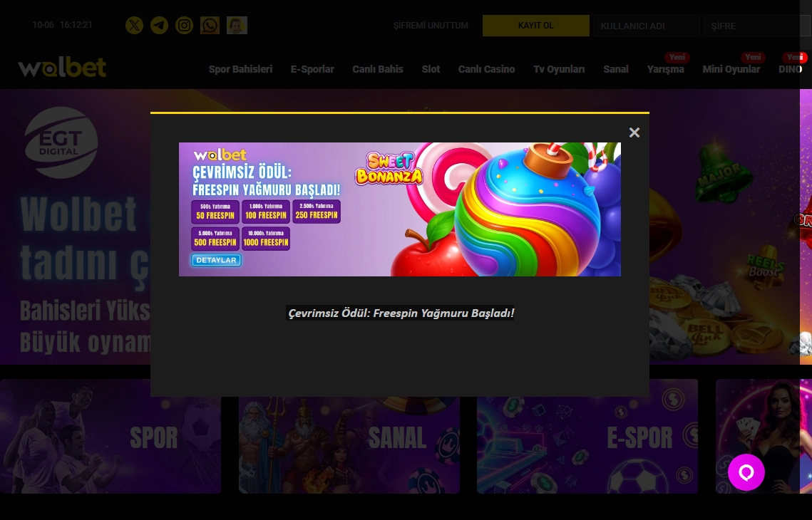Open the Tv Oyunları menu item
This screenshot has height=520, width=812.
click(559, 69)
